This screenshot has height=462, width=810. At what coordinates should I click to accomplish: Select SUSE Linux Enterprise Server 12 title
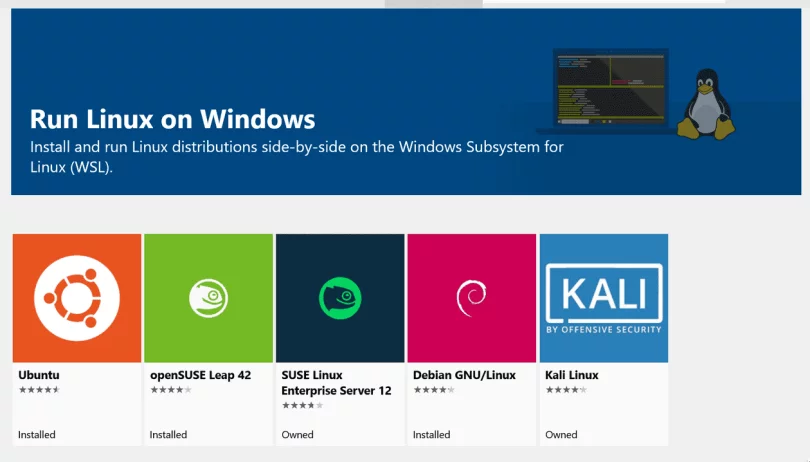coord(336,383)
